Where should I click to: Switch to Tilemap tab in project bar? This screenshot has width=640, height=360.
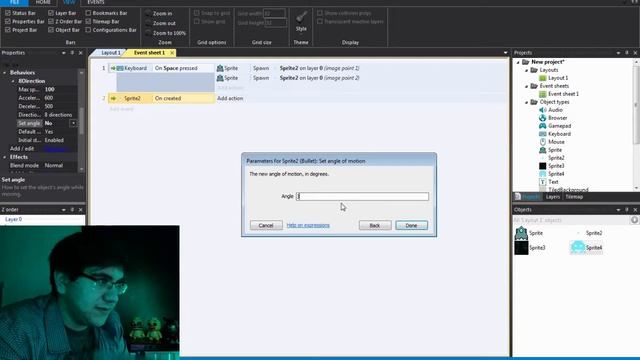point(574,197)
